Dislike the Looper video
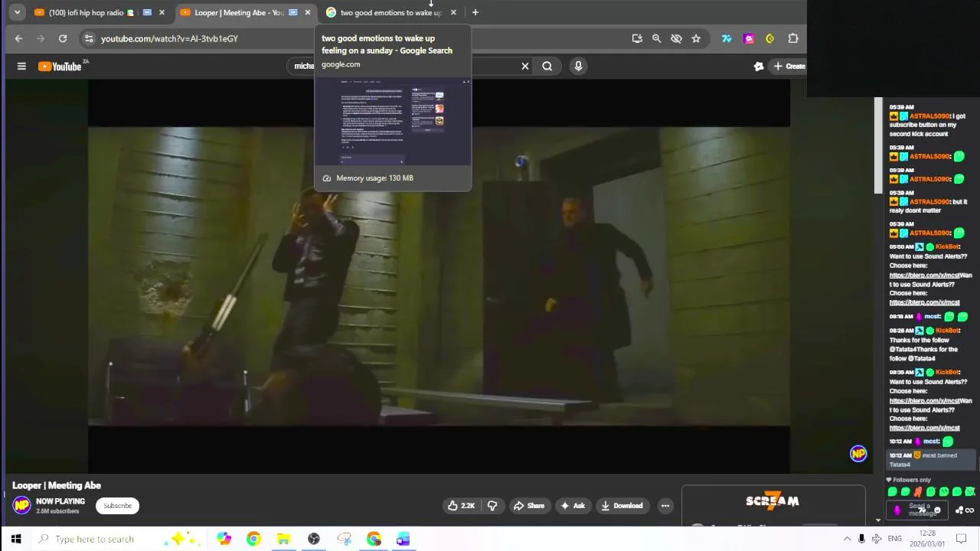 (x=492, y=505)
